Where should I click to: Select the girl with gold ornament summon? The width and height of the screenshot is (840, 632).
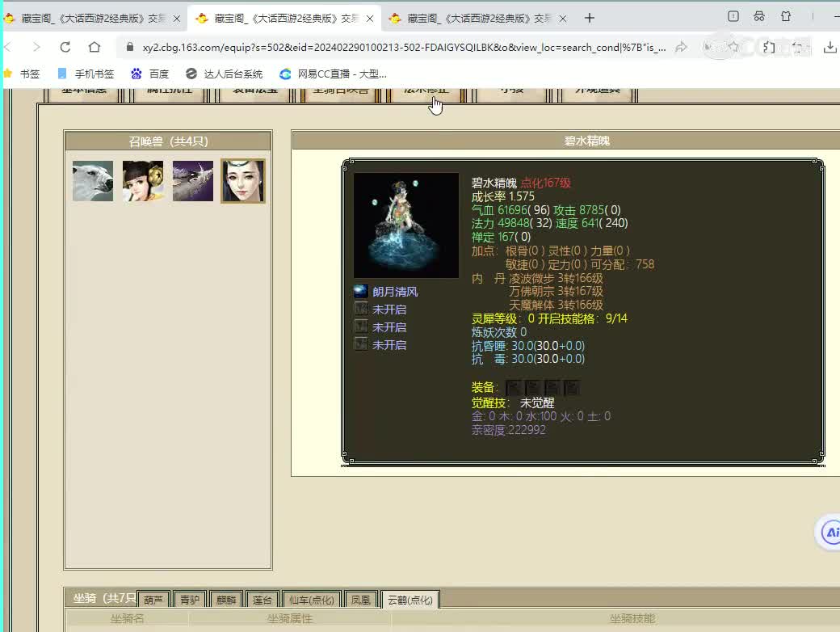(143, 181)
